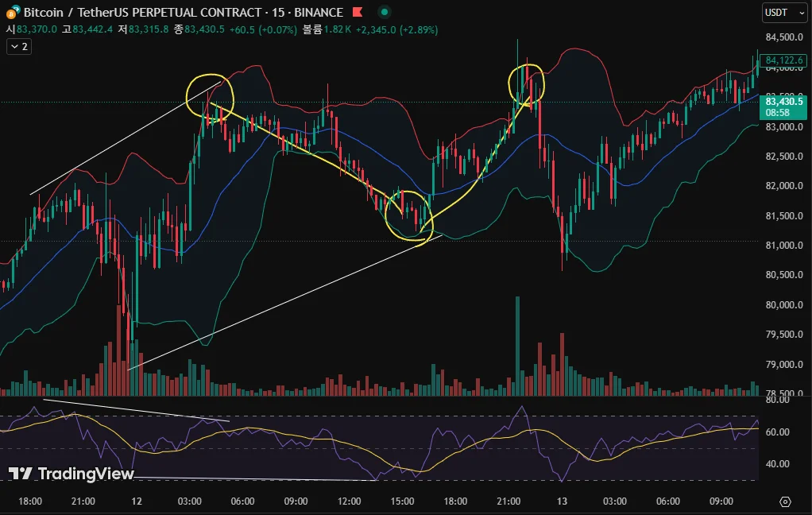Click the 13 date label on time axis
The width and height of the screenshot is (812, 515).
click(x=562, y=501)
